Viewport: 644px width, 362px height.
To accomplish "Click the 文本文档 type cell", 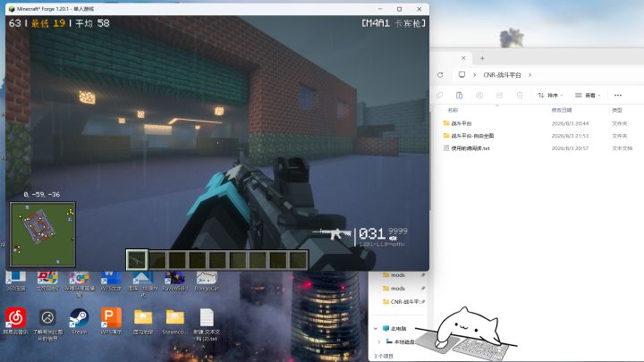I will 623,148.
